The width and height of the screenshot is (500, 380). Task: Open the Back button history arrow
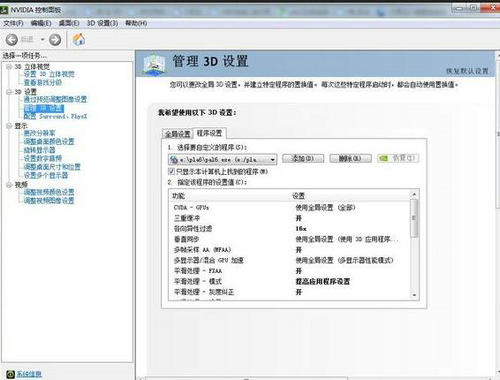(42, 40)
